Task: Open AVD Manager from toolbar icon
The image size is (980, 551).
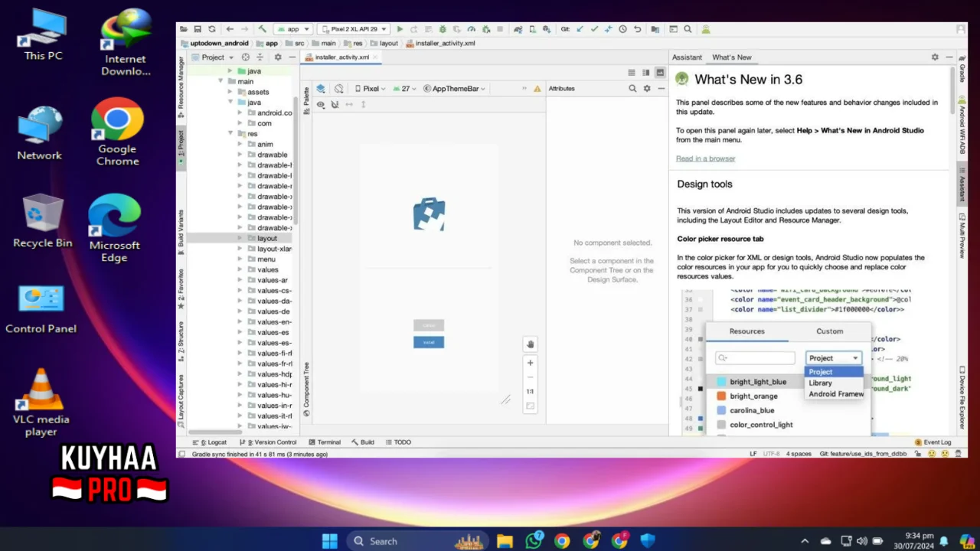Action: pos(532,29)
